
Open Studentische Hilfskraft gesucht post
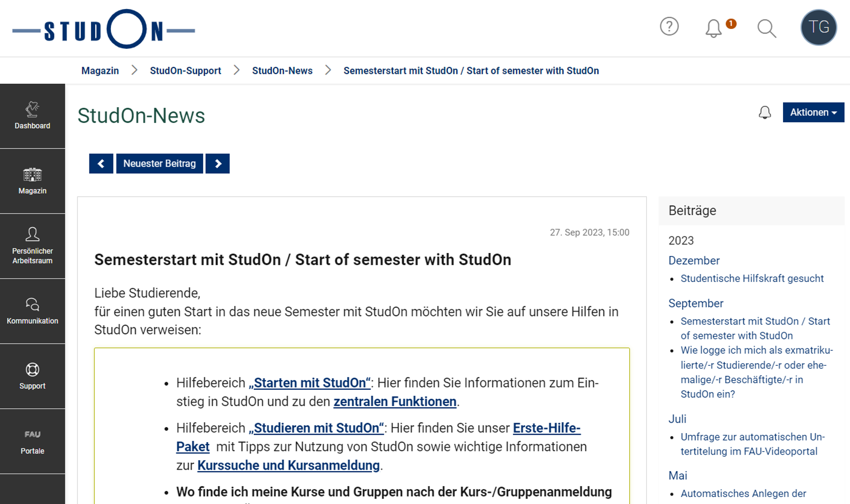[x=752, y=278]
